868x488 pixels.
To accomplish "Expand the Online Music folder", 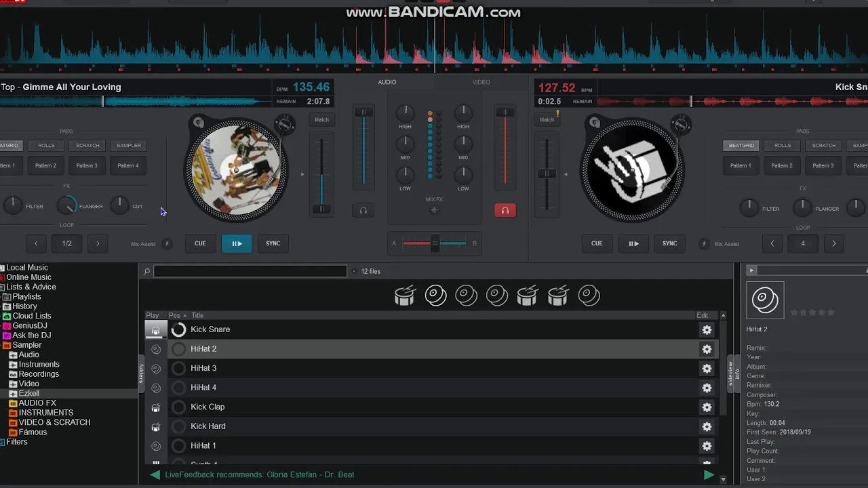I will (x=3, y=277).
